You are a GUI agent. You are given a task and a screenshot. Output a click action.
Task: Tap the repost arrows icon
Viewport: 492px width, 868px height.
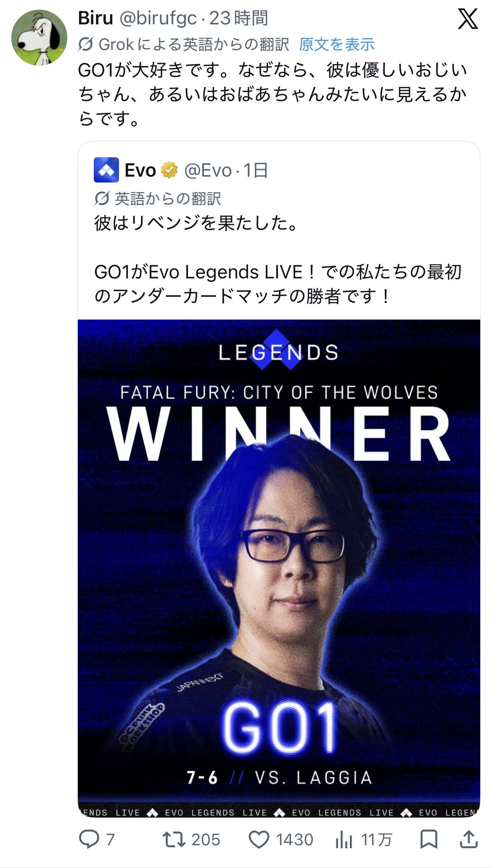174,839
